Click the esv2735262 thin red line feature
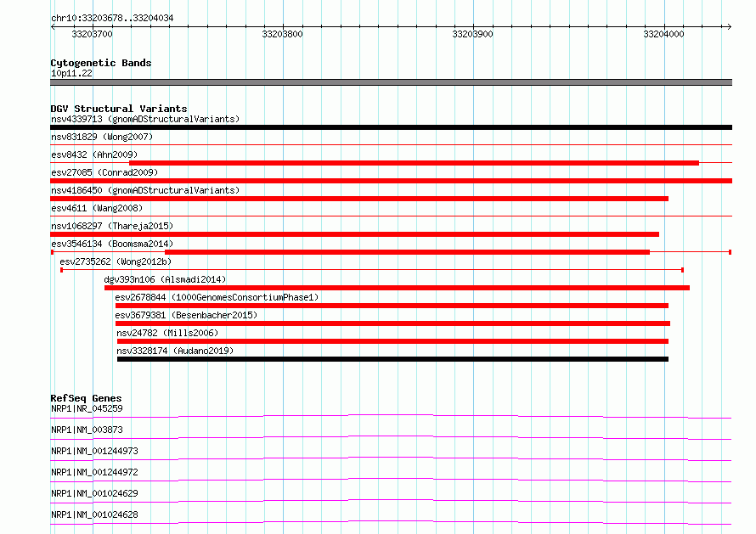 click(372, 270)
